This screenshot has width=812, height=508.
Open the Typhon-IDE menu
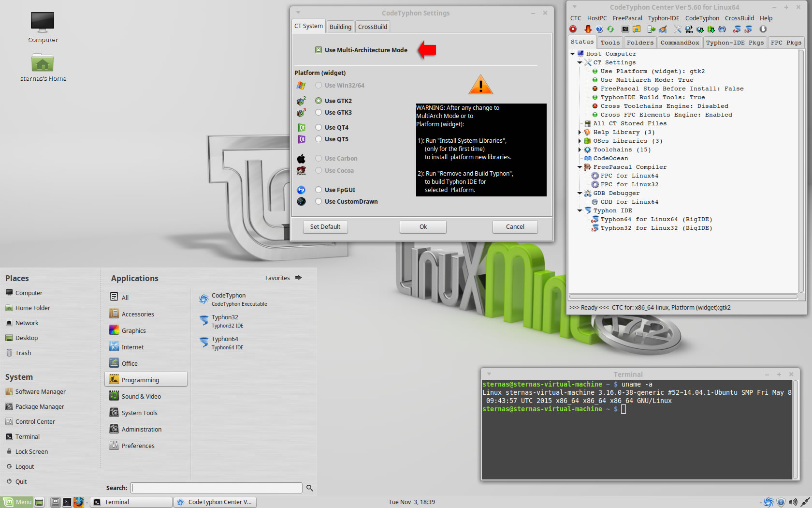coord(664,18)
